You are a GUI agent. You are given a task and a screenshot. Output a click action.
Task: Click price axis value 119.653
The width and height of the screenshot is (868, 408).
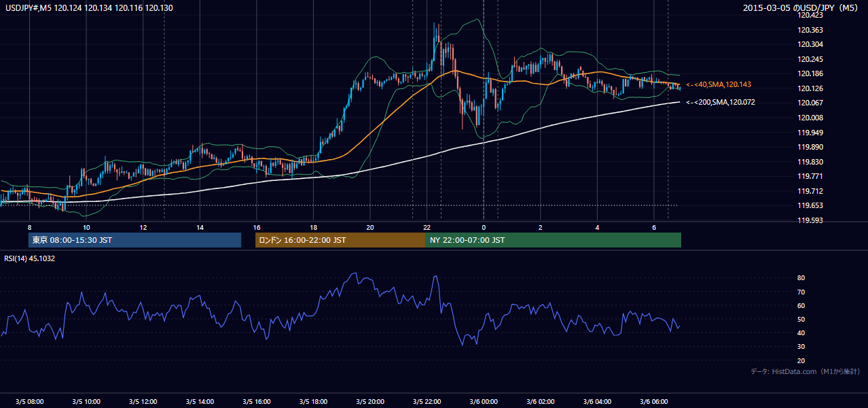(812, 205)
